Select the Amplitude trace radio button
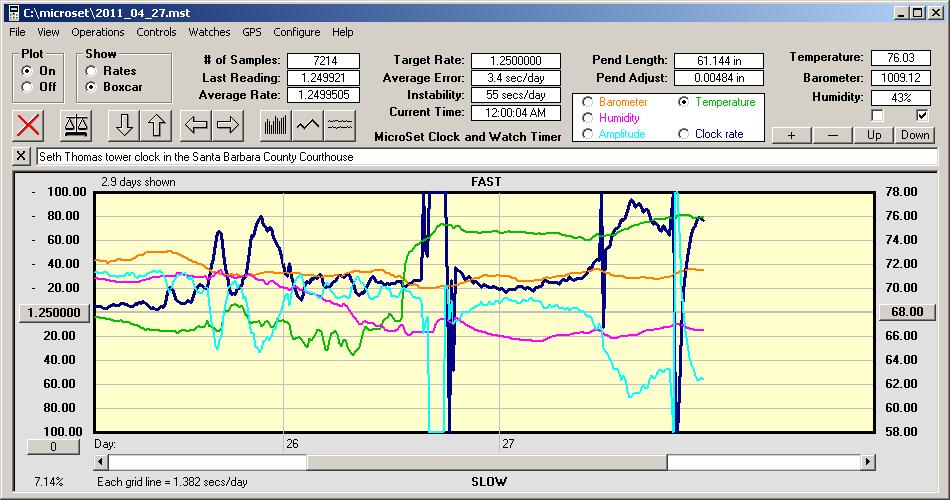The image size is (950, 500). click(x=587, y=133)
